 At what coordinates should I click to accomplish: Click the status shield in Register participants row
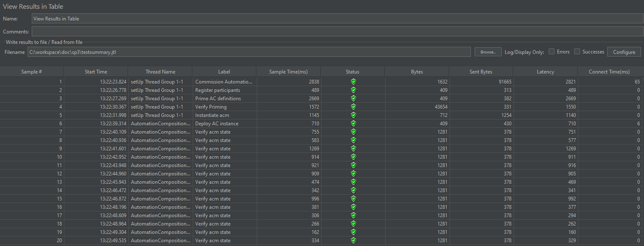click(x=353, y=90)
